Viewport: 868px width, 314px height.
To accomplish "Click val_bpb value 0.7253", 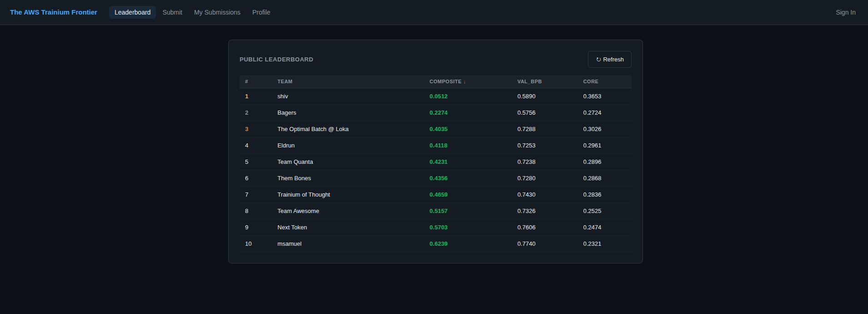I will 527,146.
